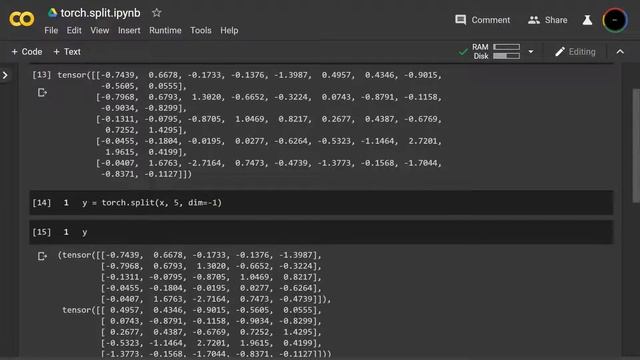Open the Comment panel
The height and width of the screenshot is (360, 640).
tap(482, 20)
